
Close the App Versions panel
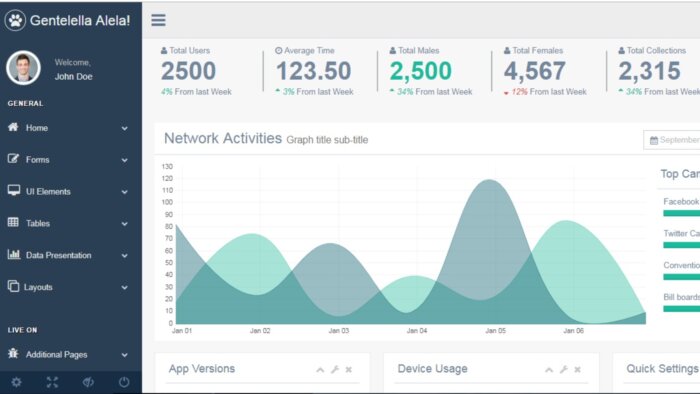pyautogui.click(x=349, y=369)
